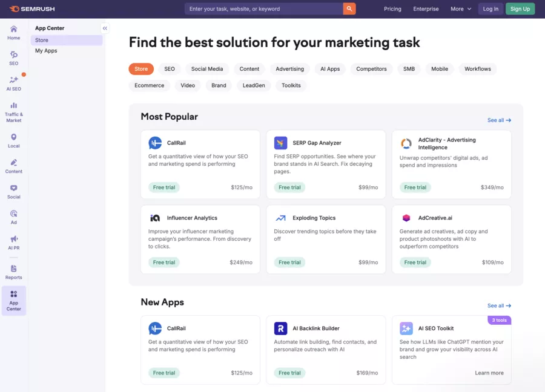Filter by Video category

coord(188,85)
